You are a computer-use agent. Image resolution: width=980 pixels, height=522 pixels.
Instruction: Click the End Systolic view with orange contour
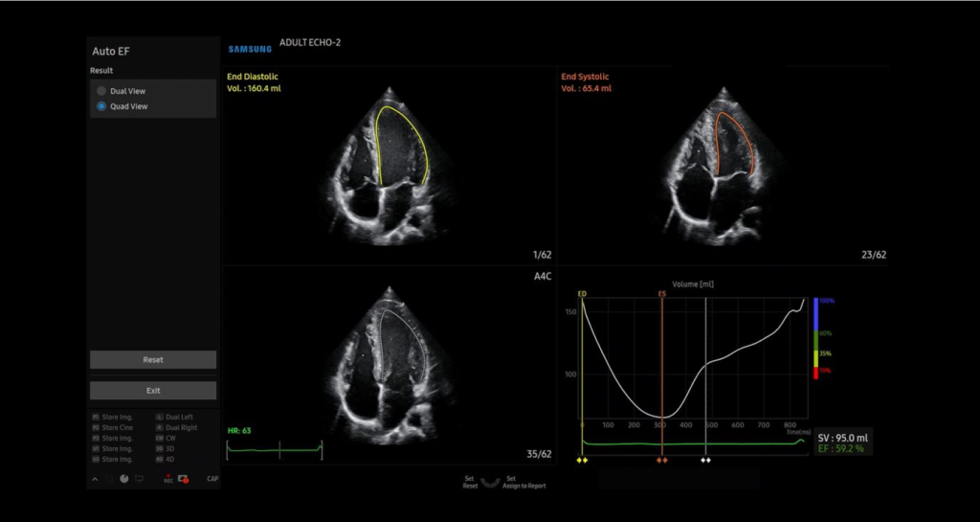coord(724,166)
